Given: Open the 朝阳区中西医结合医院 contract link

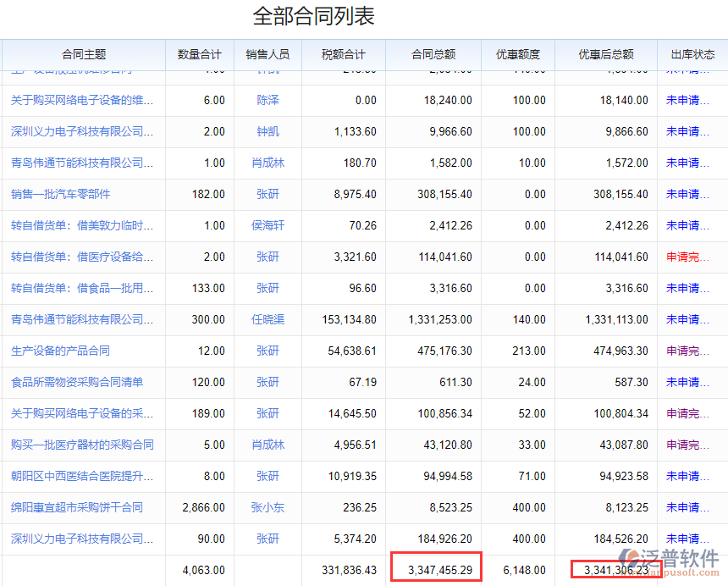Looking at the screenshot, I should click(x=83, y=476).
